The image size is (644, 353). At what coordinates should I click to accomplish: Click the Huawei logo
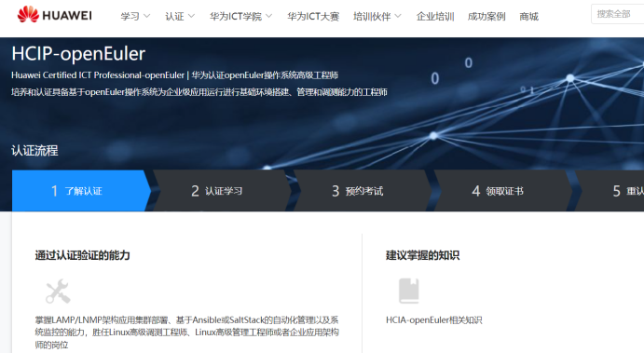click(x=55, y=15)
